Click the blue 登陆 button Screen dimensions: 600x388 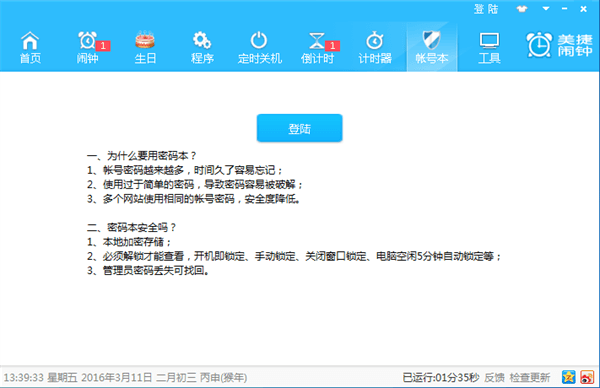coord(300,128)
